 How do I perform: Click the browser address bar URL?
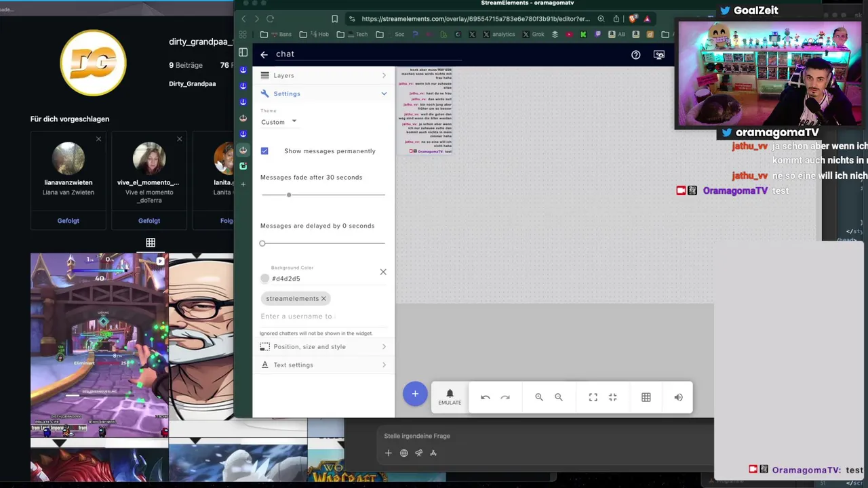475,19
